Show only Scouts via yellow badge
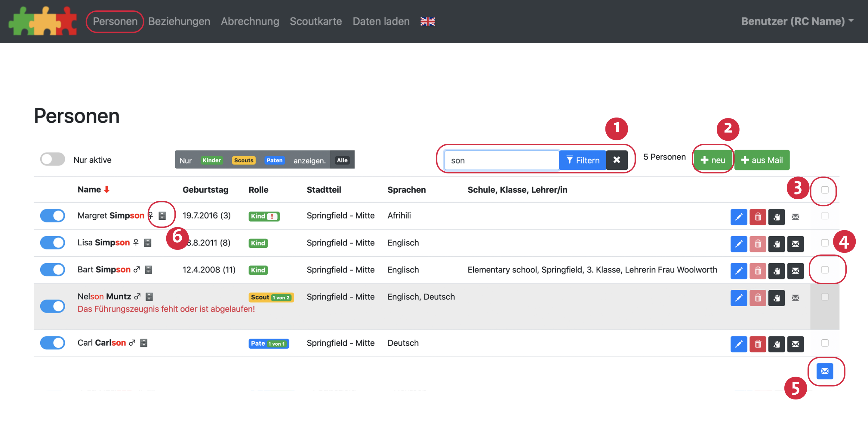Screen dimensions: 868x428 coord(243,160)
